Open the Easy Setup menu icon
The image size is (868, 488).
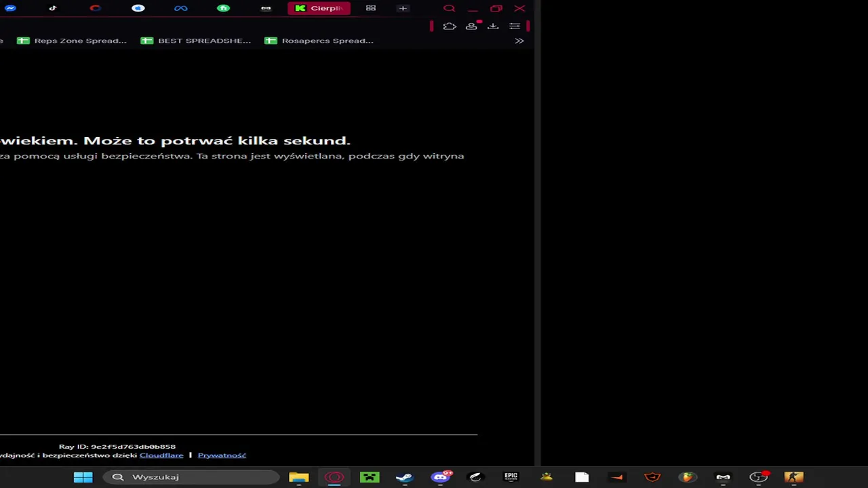coord(515,26)
